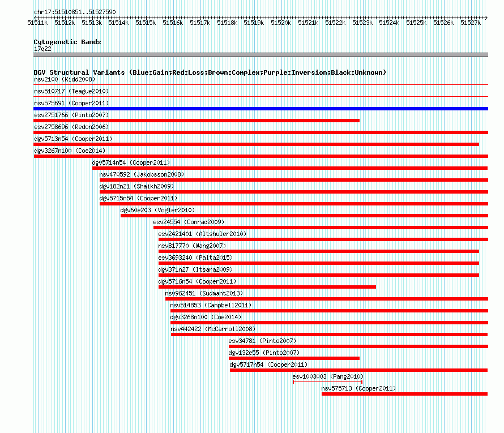
Task: Select the thin esv1003003 bracket glyph
Action: point(327,382)
